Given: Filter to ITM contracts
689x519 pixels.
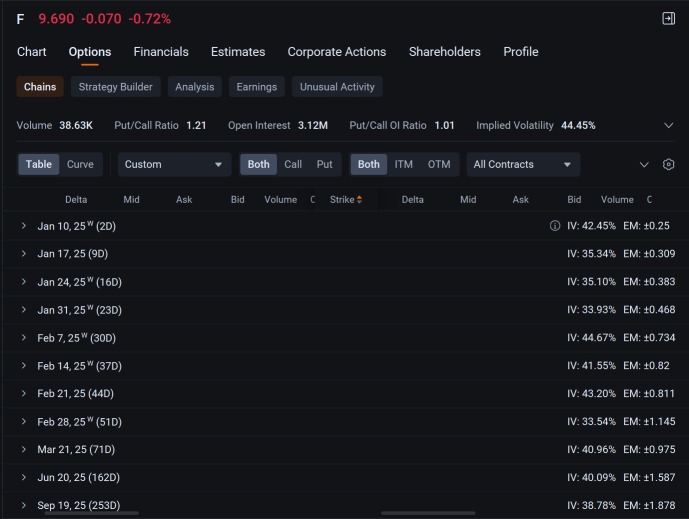Looking at the screenshot, I should [403, 164].
